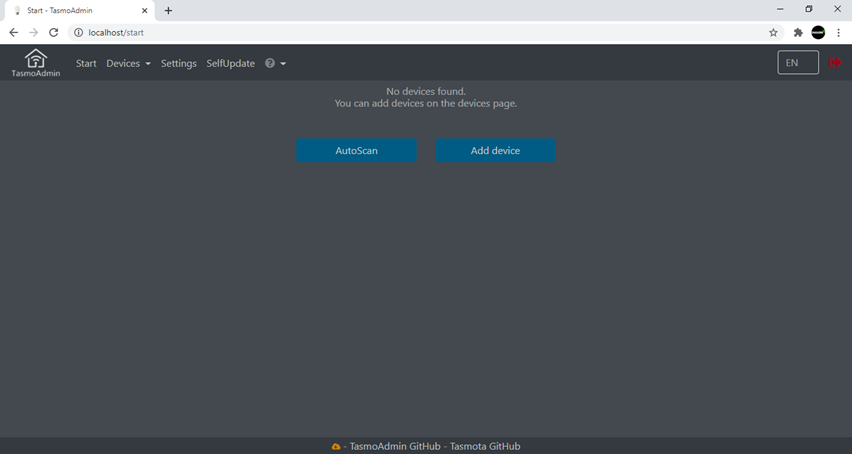Restore down the browser window

click(x=809, y=9)
